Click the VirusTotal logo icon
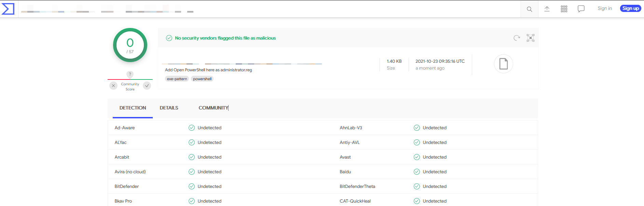The image size is (644, 206). (8, 9)
